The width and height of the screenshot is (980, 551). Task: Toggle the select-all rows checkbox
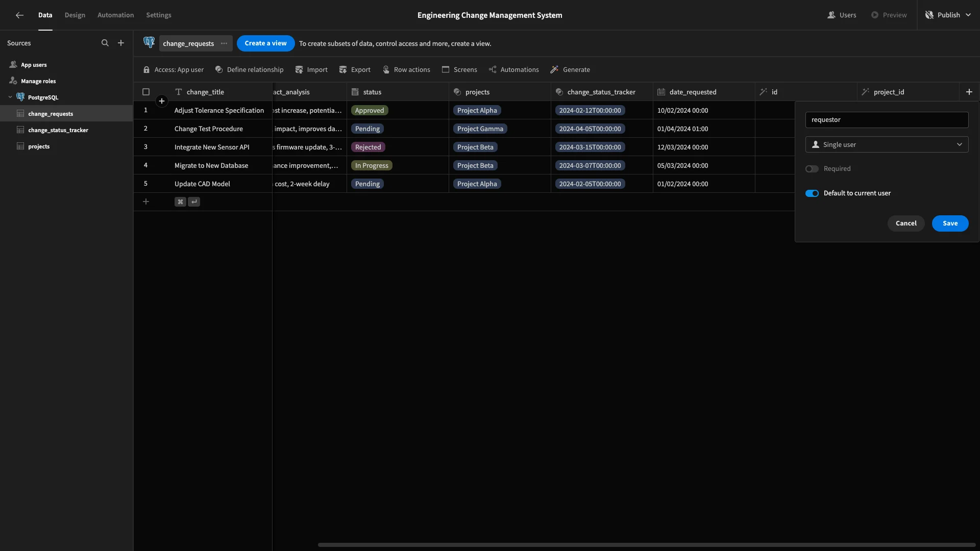146,92
